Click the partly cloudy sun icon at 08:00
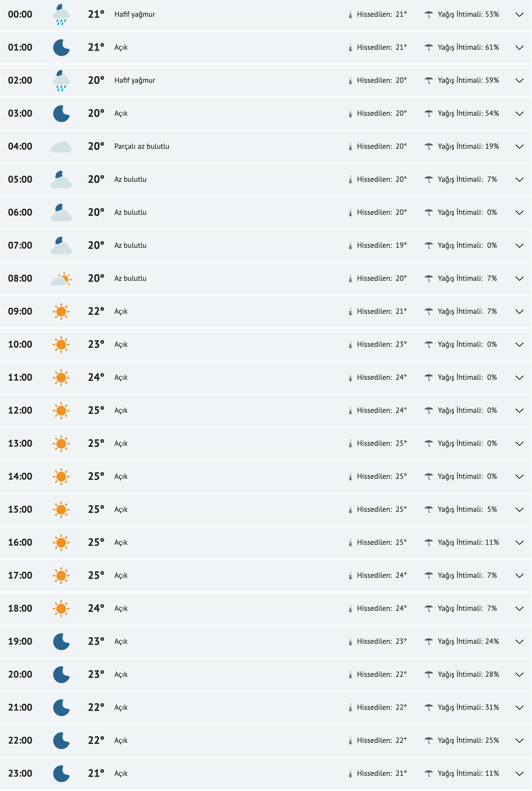The width and height of the screenshot is (532, 791). click(x=61, y=279)
